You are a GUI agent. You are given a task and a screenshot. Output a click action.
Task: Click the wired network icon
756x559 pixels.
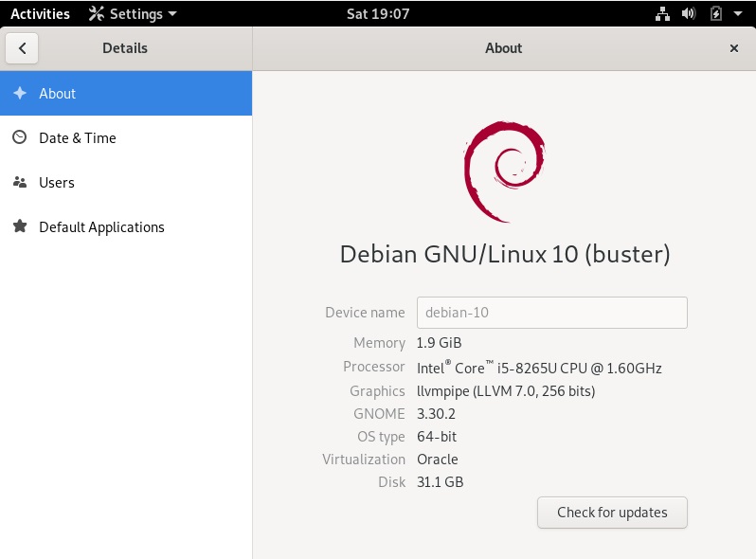[x=662, y=13]
